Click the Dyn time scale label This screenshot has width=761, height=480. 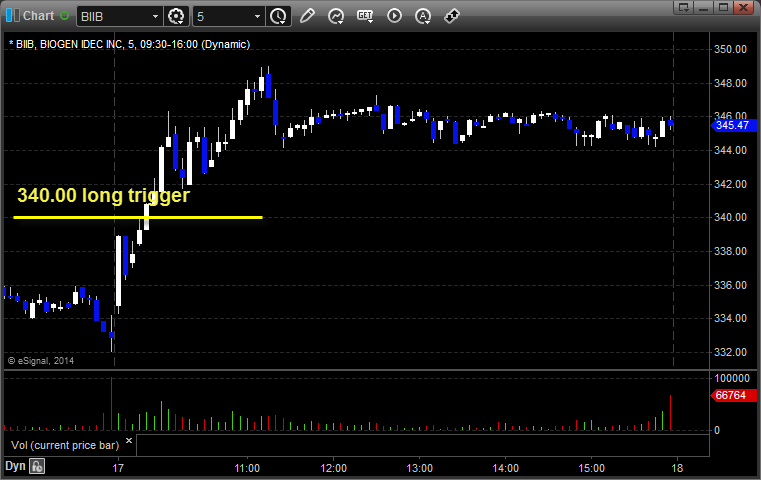point(15,466)
